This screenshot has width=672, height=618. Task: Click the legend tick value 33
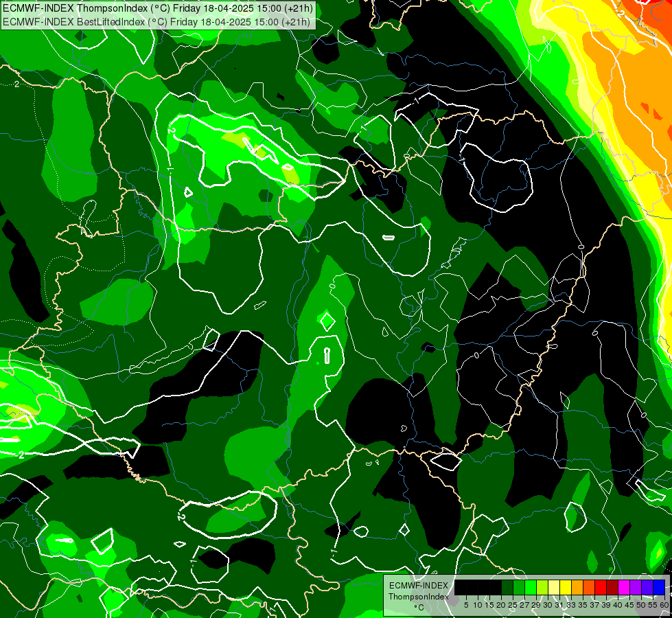(571, 605)
